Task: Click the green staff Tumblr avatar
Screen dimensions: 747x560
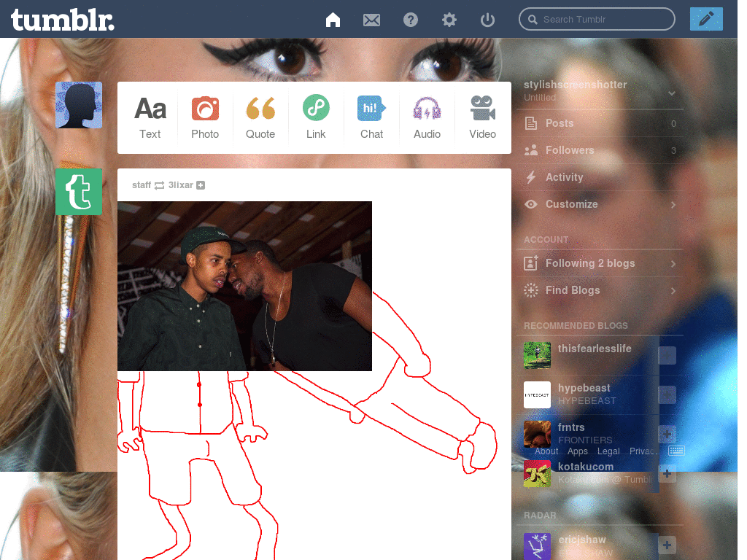Action: [79, 192]
